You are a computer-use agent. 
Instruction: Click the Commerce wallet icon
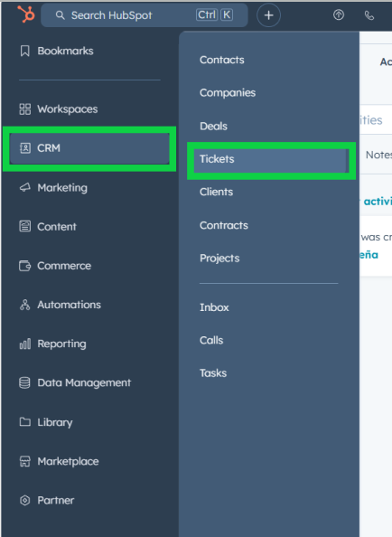click(24, 266)
